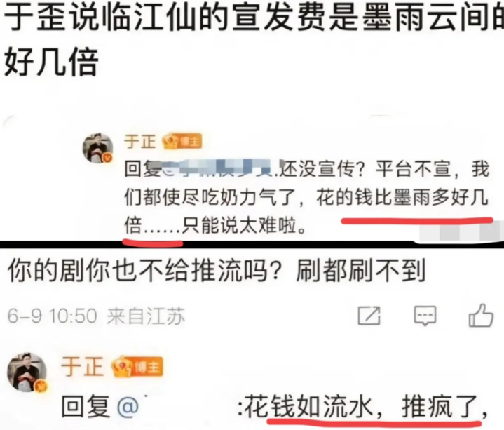The height and width of the screenshot is (430, 504).
Task: Open 于正's avatar in lower reply
Action: (x=27, y=372)
